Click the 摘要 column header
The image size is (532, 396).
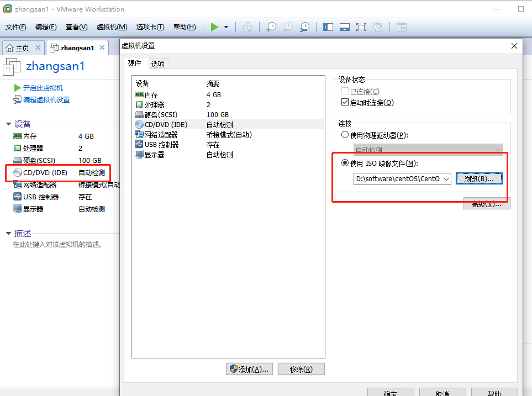[x=264, y=83]
